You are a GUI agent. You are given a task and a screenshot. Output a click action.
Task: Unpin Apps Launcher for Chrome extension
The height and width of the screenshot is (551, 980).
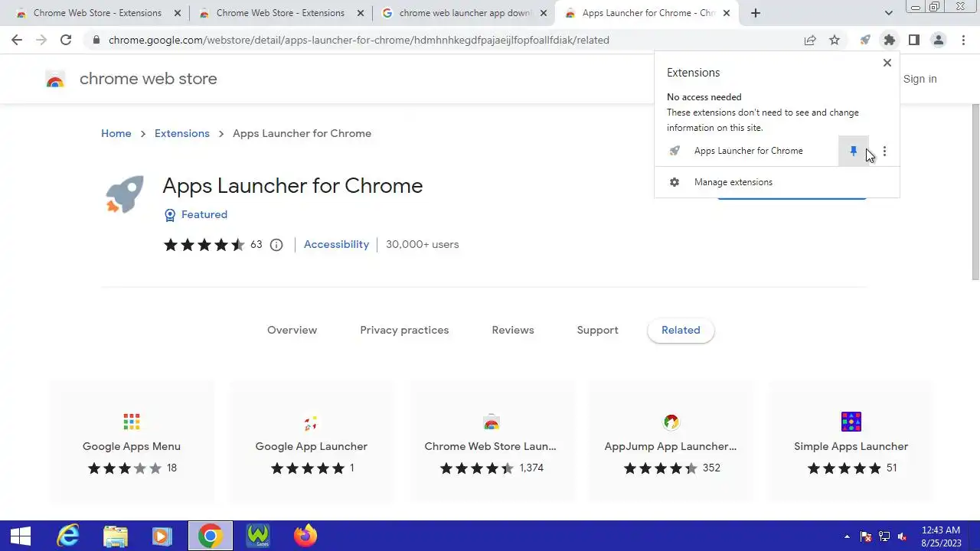tap(854, 152)
